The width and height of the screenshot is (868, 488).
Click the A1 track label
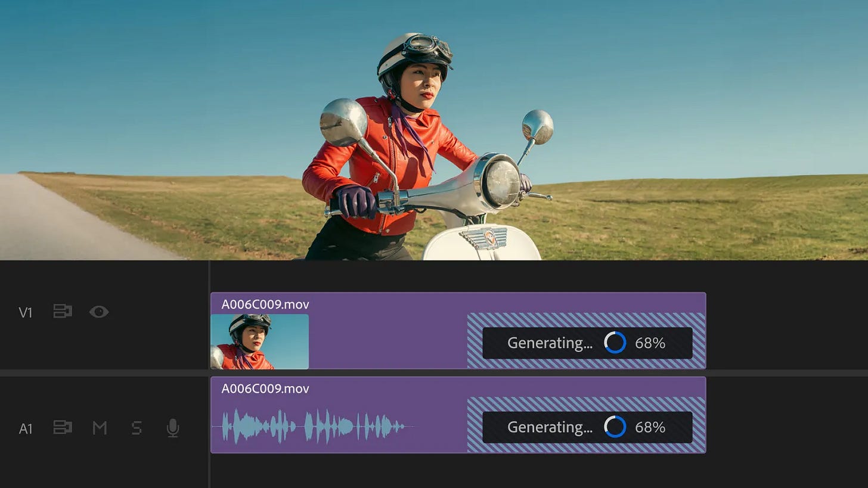point(25,428)
